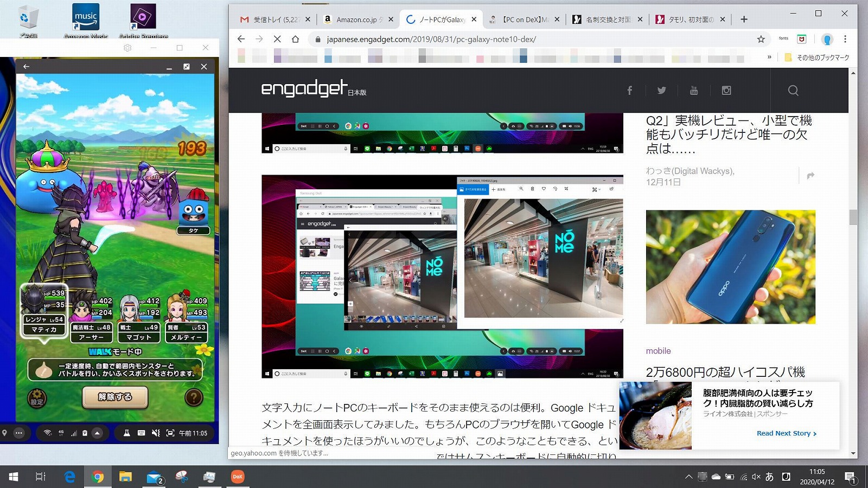Switch the Japanese IME mode (あ) indicator
Image resolution: width=868 pixels, height=488 pixels.
pos(769,477)
